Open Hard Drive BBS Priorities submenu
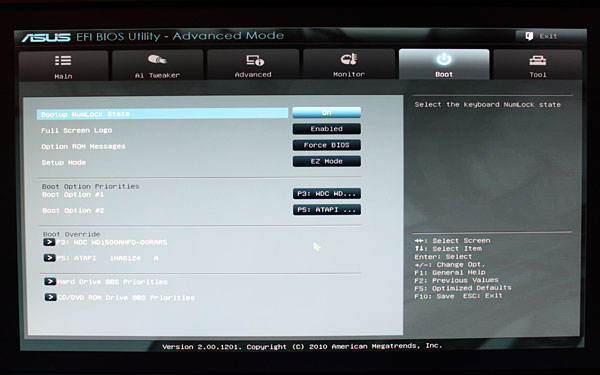 106,282
